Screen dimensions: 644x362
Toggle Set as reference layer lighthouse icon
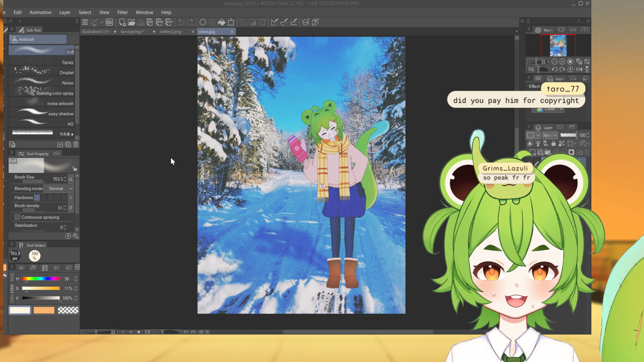[x=538, y=143]
